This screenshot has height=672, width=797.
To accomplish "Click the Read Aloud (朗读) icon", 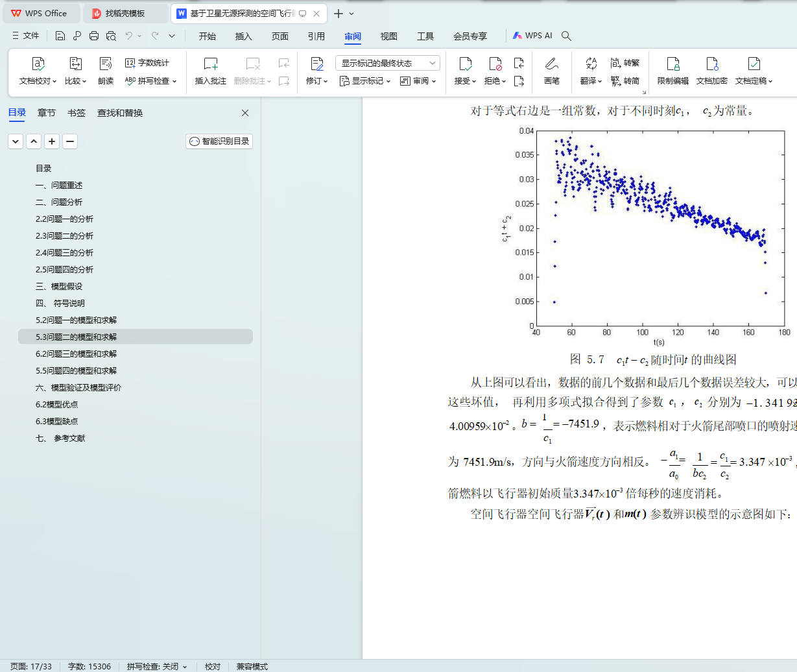I will click(x=106, y=64).
